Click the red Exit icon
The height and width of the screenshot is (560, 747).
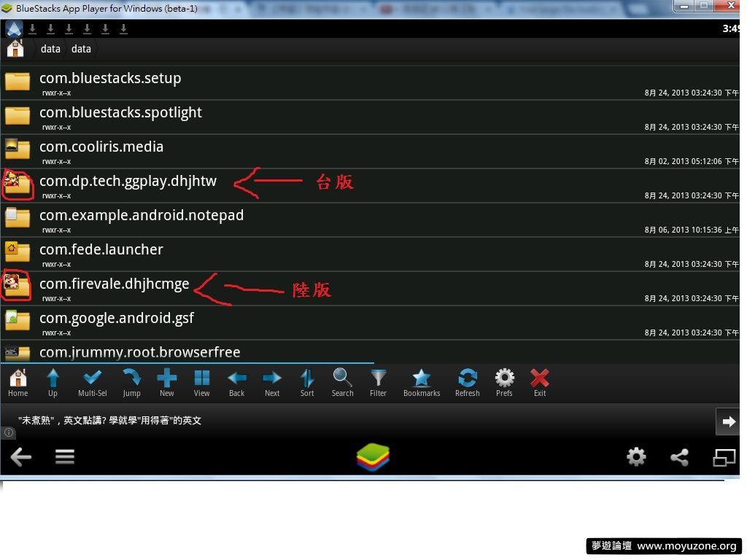point(540,383)
